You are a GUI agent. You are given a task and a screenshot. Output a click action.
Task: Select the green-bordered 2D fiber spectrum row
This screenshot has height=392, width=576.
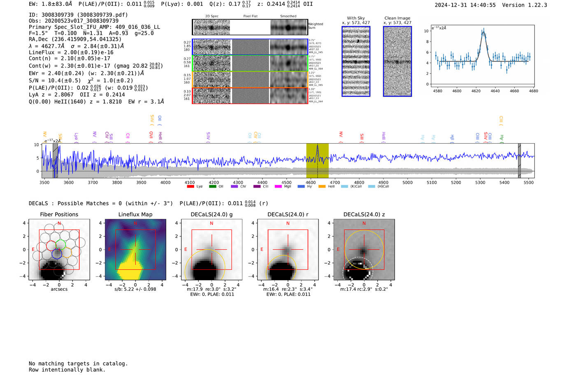[x=250, y=63]
